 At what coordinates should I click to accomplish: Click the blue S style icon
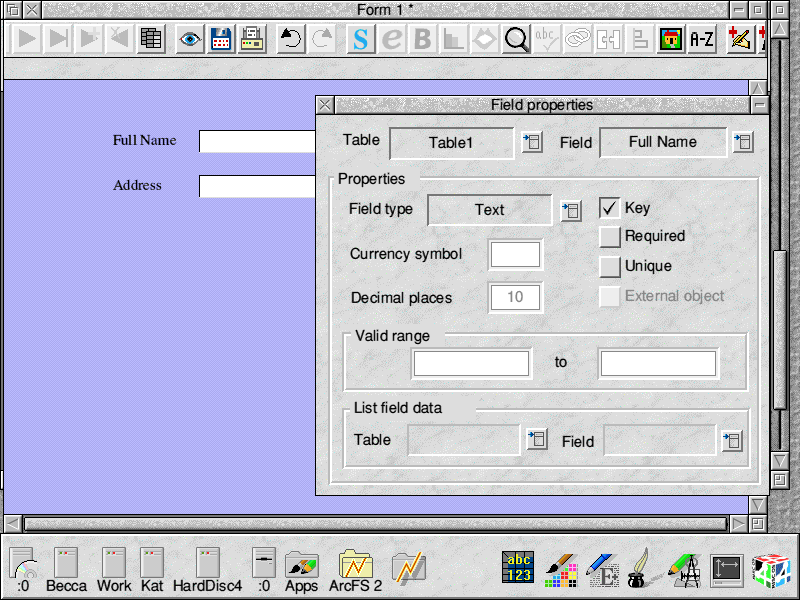point(360,39)
